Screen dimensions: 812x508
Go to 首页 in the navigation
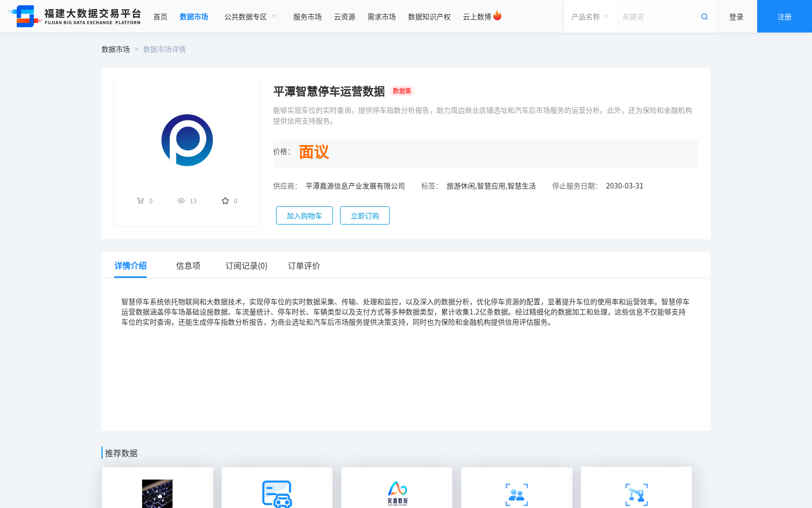coord(160,17)
